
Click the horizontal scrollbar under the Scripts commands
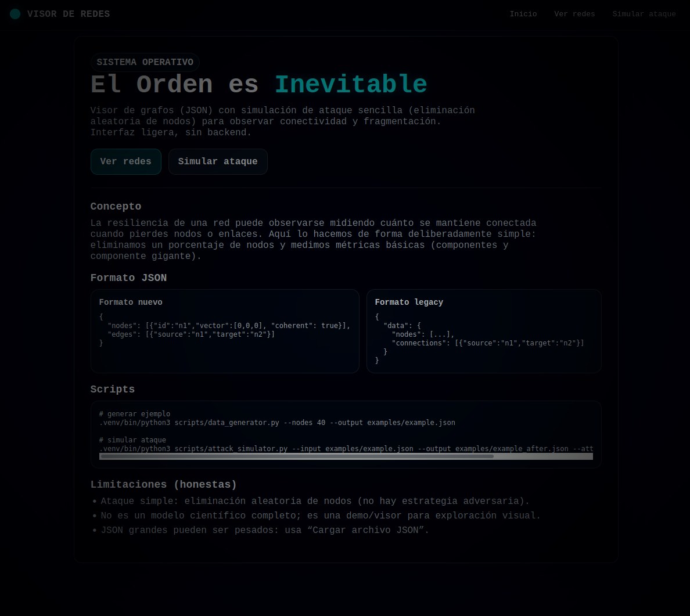click(296, 456)
